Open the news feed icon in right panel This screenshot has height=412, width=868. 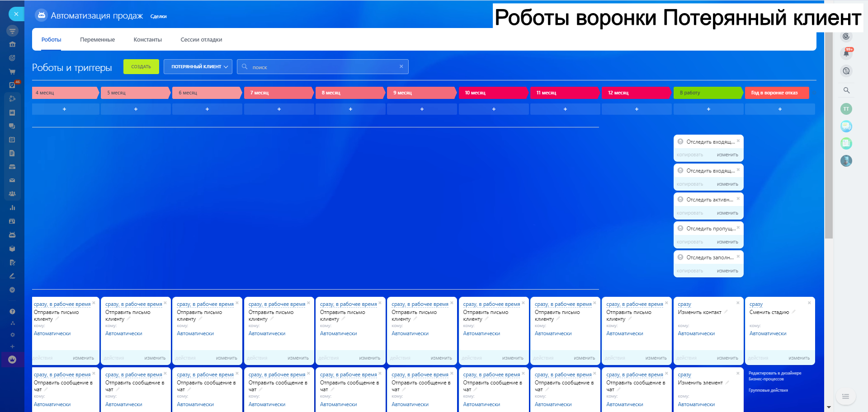[846, 144]
